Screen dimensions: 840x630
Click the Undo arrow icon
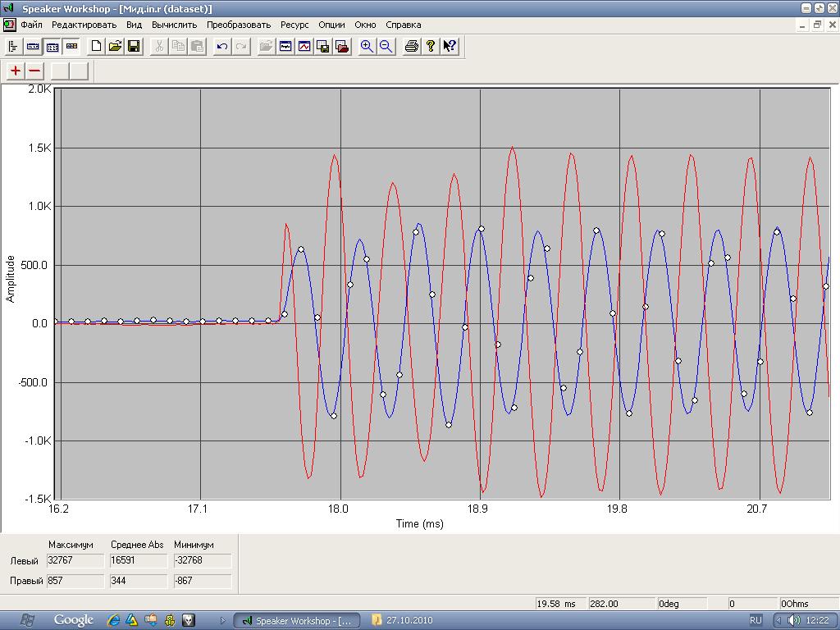click(x=221, y=47)
